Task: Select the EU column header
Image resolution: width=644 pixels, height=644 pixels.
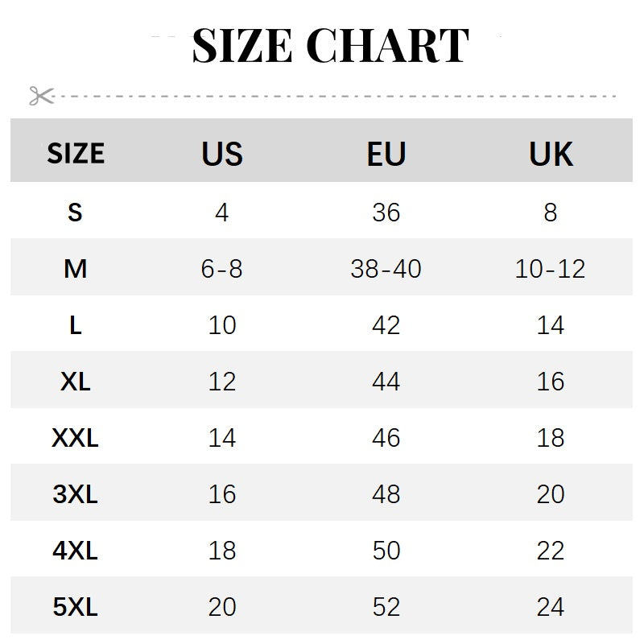Action: tap(386, 153)
